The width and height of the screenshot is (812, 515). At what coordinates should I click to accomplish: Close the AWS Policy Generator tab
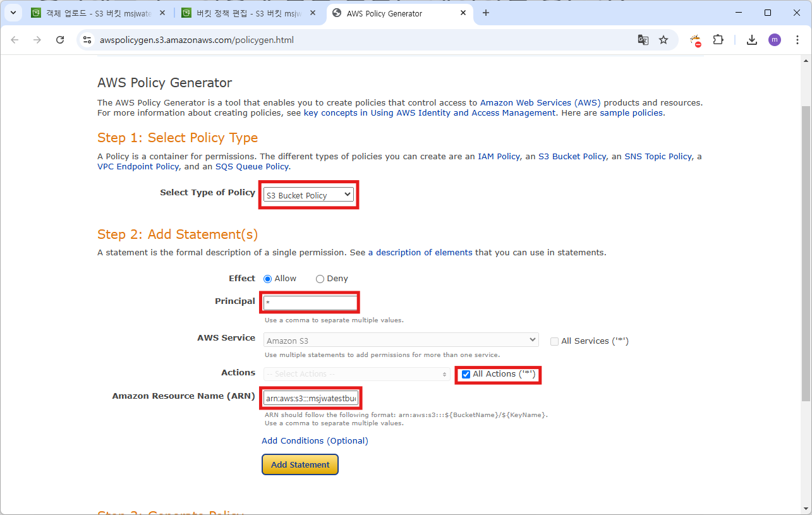[463, 13]
